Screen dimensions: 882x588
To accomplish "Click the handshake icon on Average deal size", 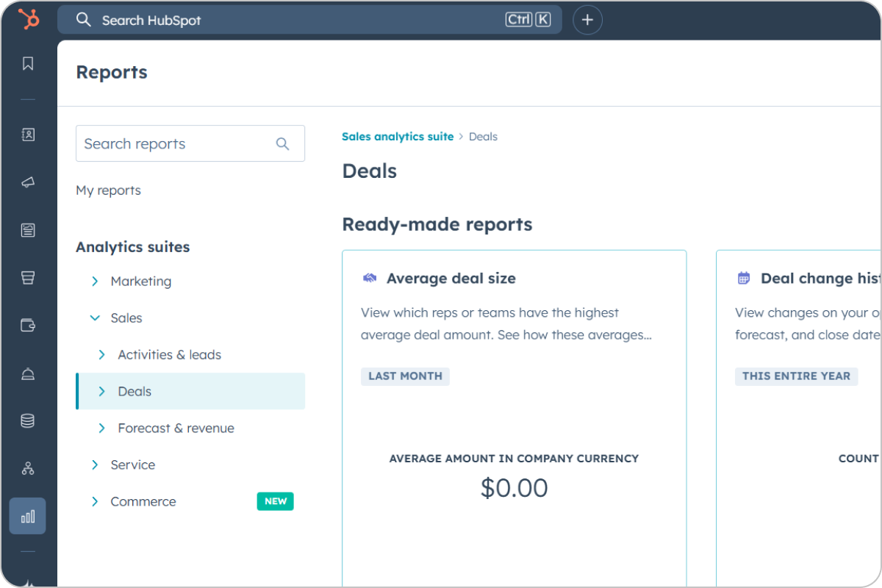I will pos(370,279).
